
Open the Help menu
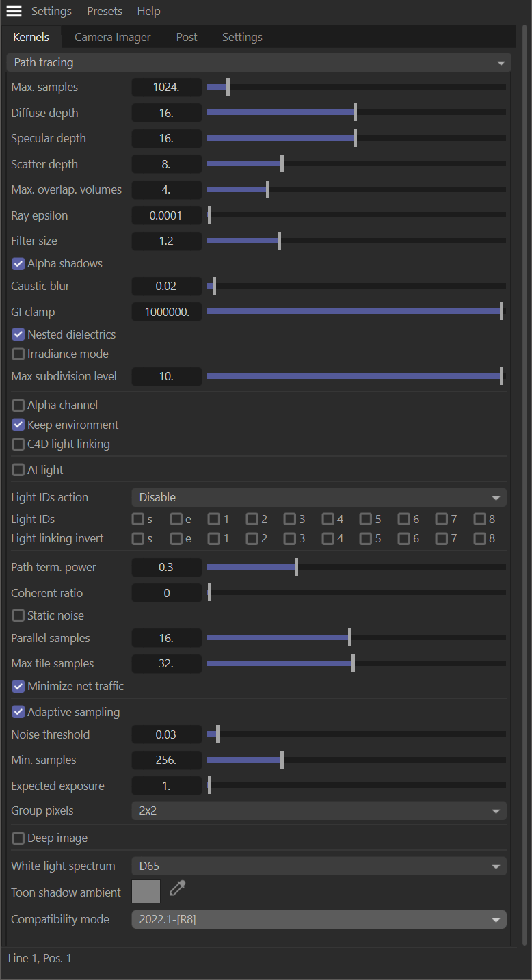(x=148, y=12)
